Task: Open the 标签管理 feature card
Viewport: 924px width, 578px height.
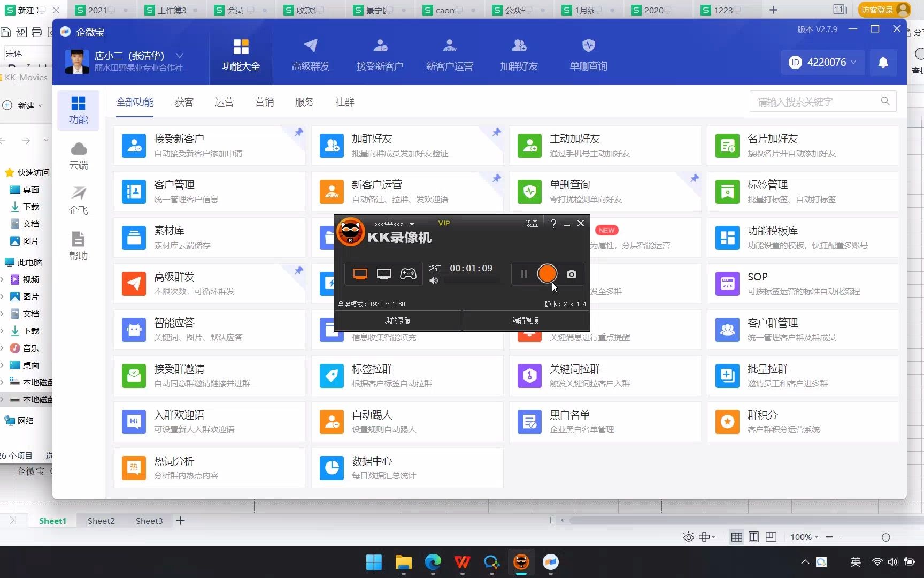Action: click(x=803, y=192)
